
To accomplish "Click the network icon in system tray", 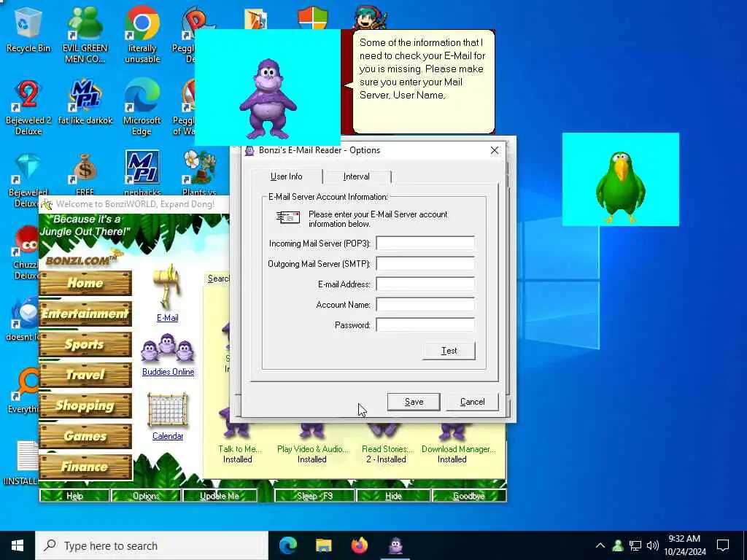I will coord(635,545).
